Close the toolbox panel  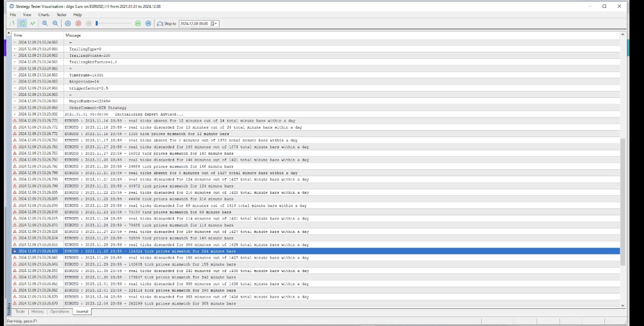coord(9,33)
